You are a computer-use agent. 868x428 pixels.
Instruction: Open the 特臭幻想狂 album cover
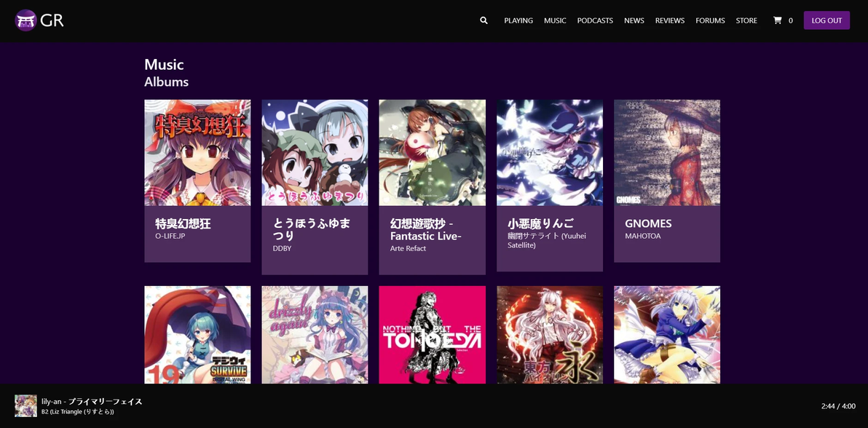point(197,153)
